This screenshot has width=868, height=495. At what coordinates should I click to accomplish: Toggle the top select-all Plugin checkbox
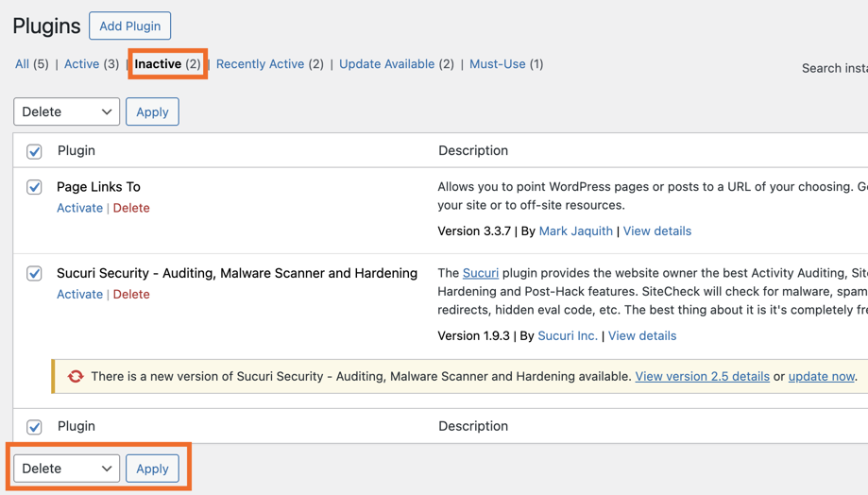(34, 151)
